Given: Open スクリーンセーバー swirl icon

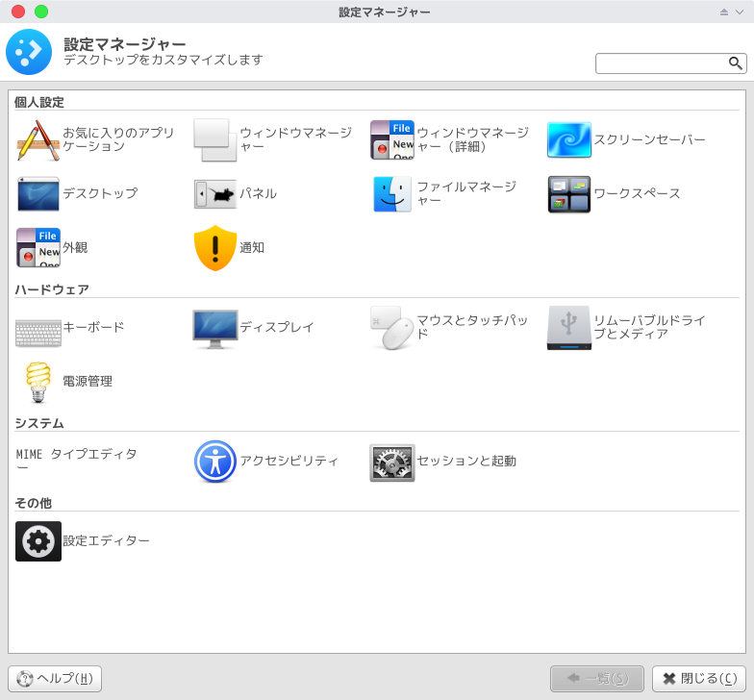Looking at the screenshot, I should [569, 140].
